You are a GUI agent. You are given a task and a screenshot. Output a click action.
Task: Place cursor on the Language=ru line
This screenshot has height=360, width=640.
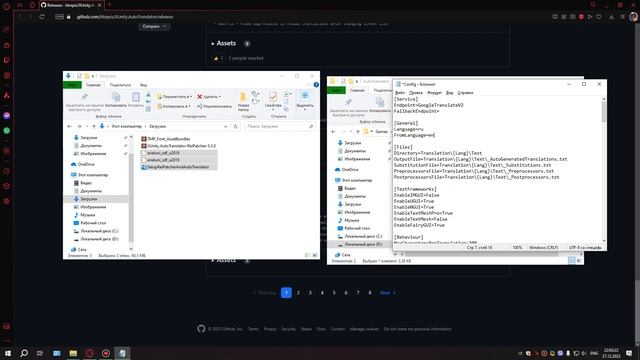click(x=409, y=129)
